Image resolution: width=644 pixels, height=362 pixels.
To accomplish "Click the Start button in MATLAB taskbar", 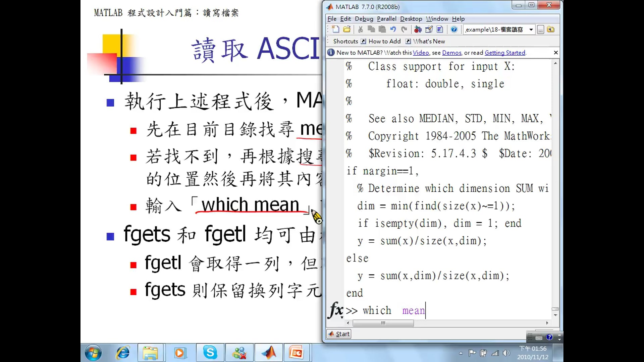I will coord(338,334).
